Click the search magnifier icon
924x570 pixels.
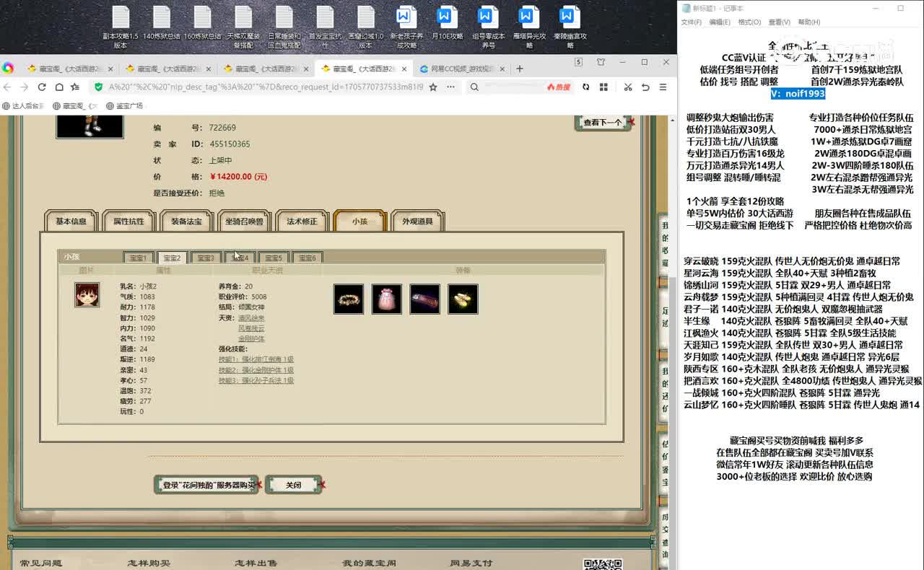click(474, 87)
